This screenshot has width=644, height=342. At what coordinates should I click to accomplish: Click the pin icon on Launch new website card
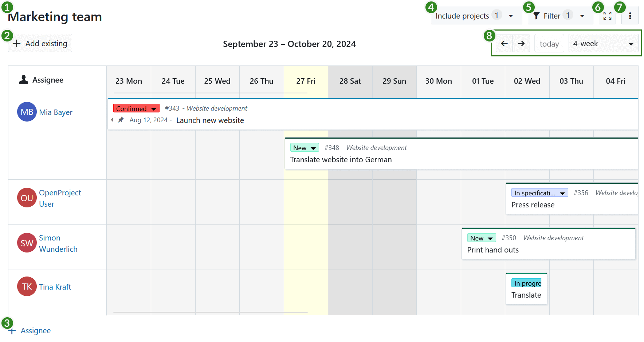click(x=121, y=119)
